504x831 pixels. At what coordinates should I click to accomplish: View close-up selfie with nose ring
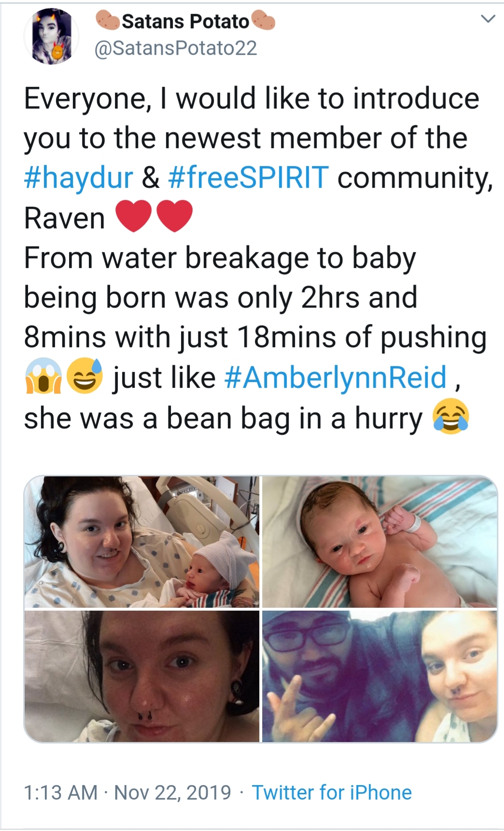(141, 676)
